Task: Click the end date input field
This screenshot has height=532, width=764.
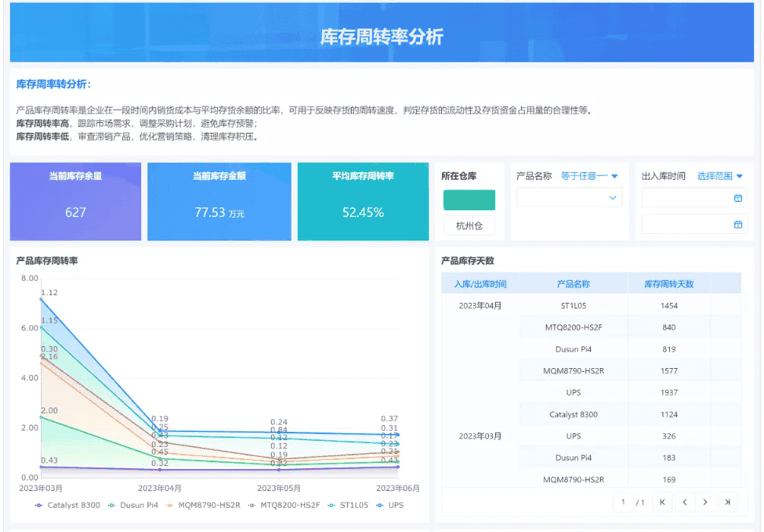Action: [694, 225]
